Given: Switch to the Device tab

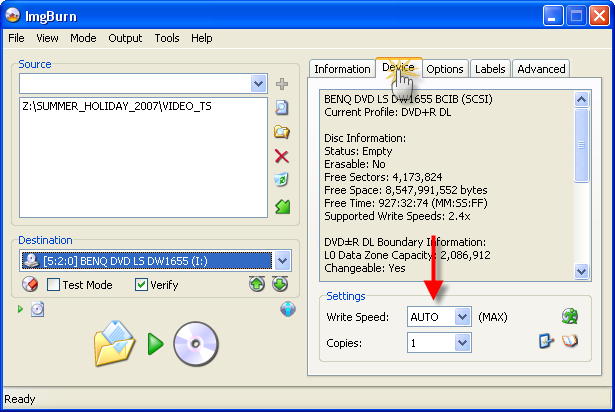Looking at the screenshot, I should [398, 67].
